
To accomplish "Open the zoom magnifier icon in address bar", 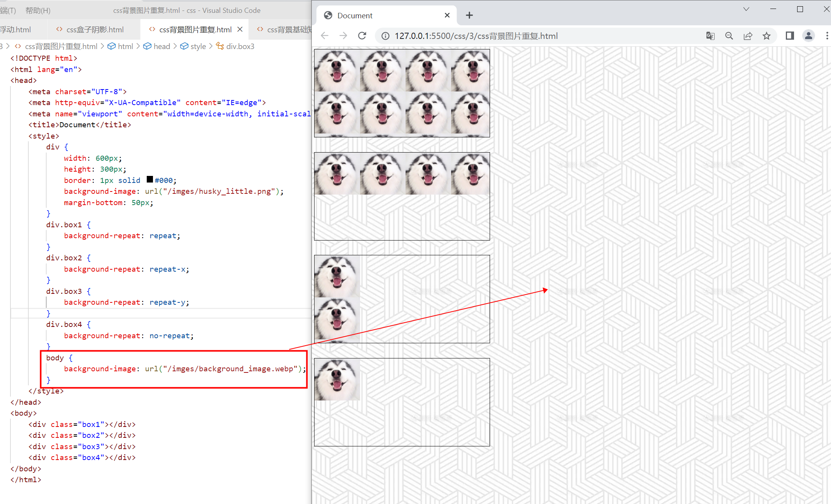I will click(x=729, y=36).
